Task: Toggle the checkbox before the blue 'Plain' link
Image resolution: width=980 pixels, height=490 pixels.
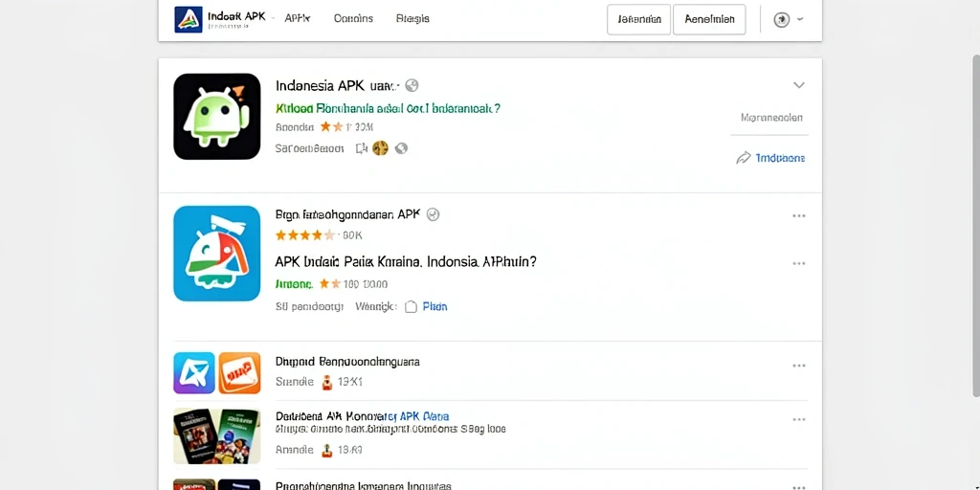Action: 411,307
